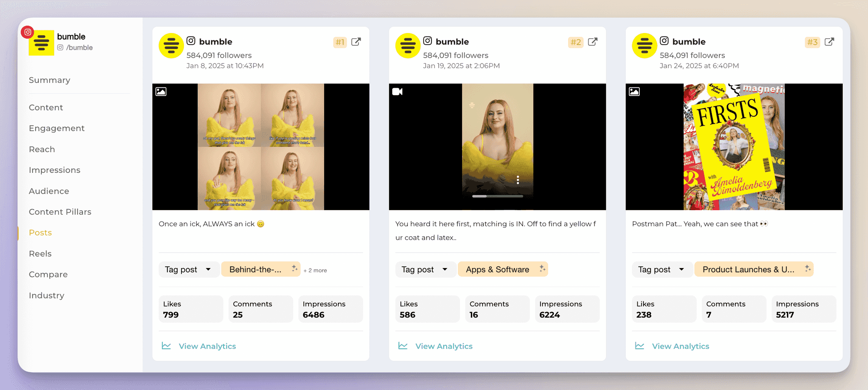The width and height of the screenshot is (868, 390).
Task: Click Instagram icon beside bumble in post #2
Action: (427, 41)
